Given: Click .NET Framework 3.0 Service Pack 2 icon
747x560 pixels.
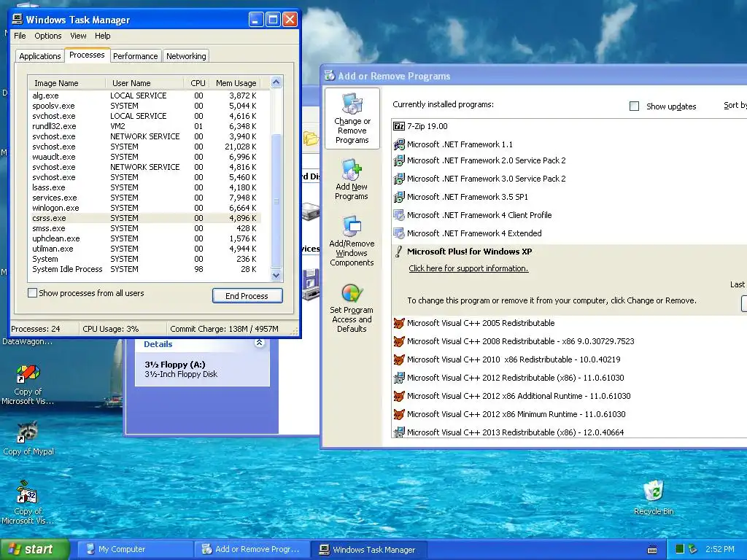Looking at the screenshot, I should (399, 179).
